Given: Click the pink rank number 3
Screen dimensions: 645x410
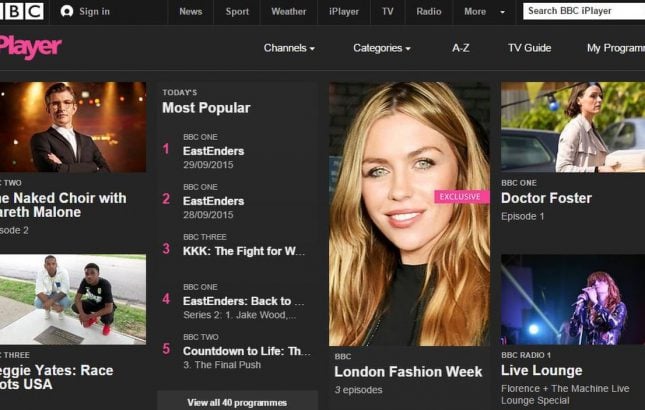Looking at the screenshot, I should [166, 249].
